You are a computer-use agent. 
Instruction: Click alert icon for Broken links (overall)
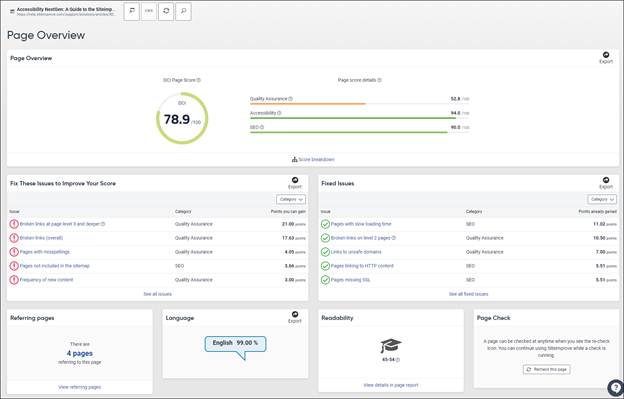click(14, 238)
